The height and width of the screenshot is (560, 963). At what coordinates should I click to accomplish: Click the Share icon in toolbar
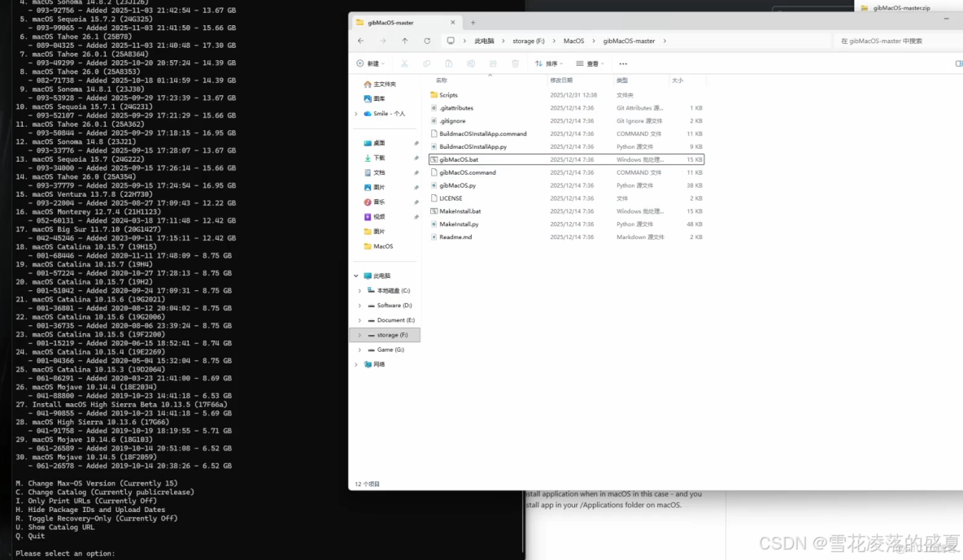493,64
